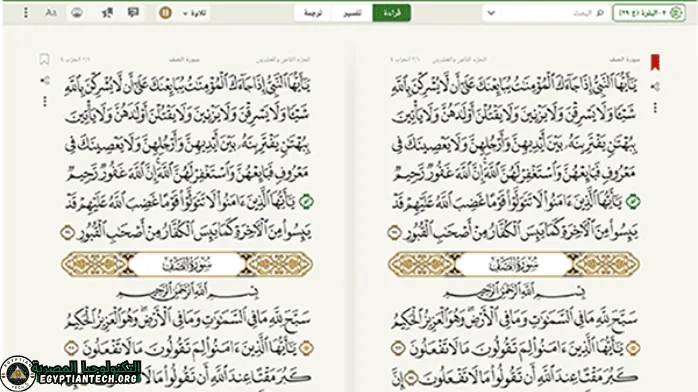Image resolution: width=698 pixels, height=392 pixels.
Task: Pause the recitation with the orange button
Action: point(165,13)
